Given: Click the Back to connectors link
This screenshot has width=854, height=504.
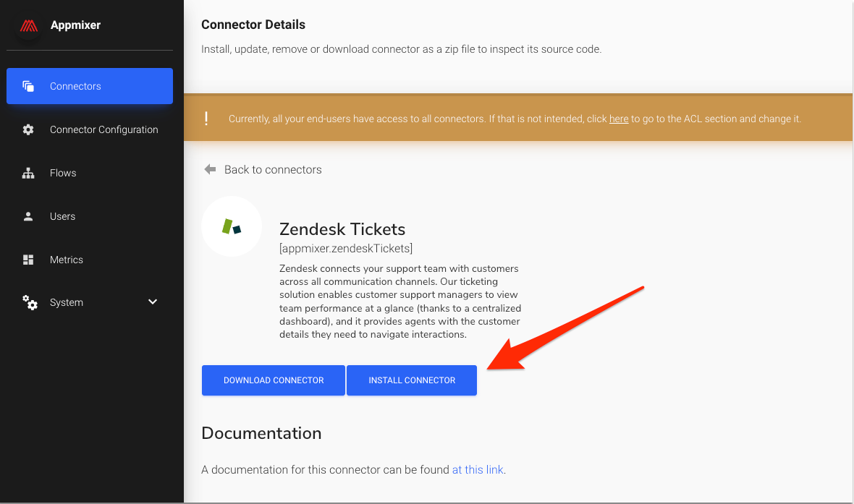Looking at the screenshot, I should pyautogui.click(x=273, y=169).
